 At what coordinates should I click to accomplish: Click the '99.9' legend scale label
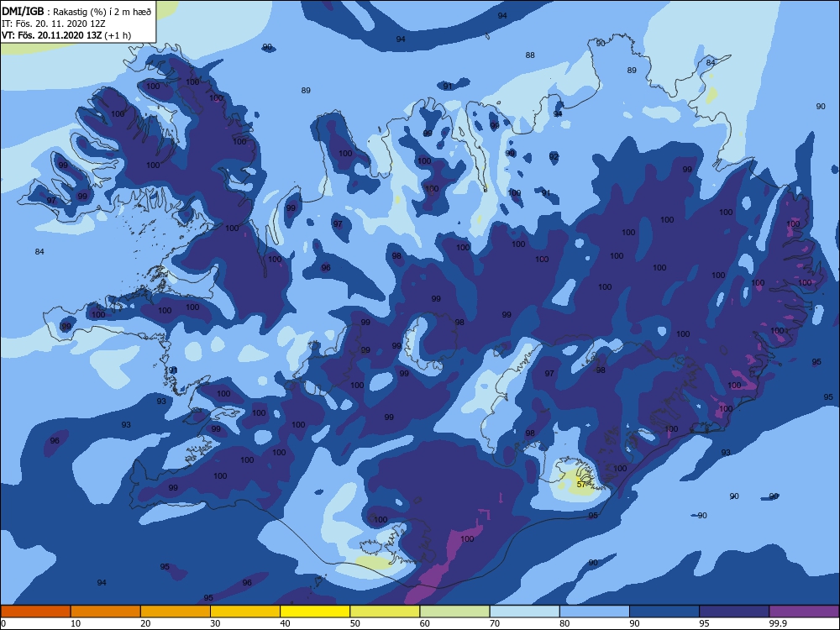pos(778,623)
